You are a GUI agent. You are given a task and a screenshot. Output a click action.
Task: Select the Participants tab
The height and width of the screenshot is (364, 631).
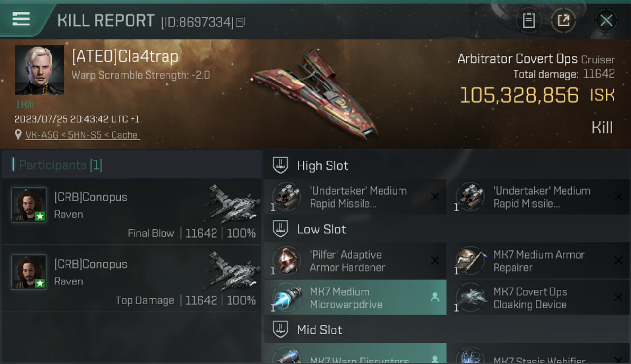[x=61, y=165]
